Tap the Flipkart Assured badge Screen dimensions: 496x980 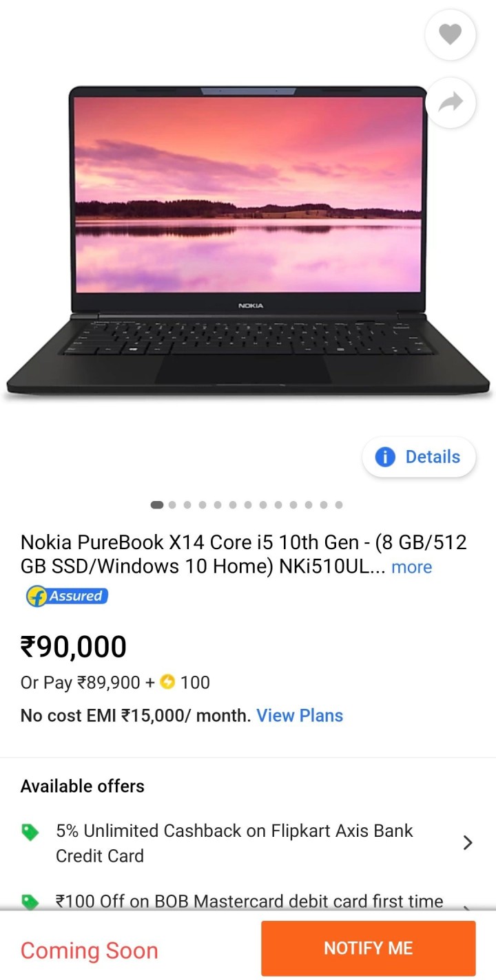[x=67, y=596]
